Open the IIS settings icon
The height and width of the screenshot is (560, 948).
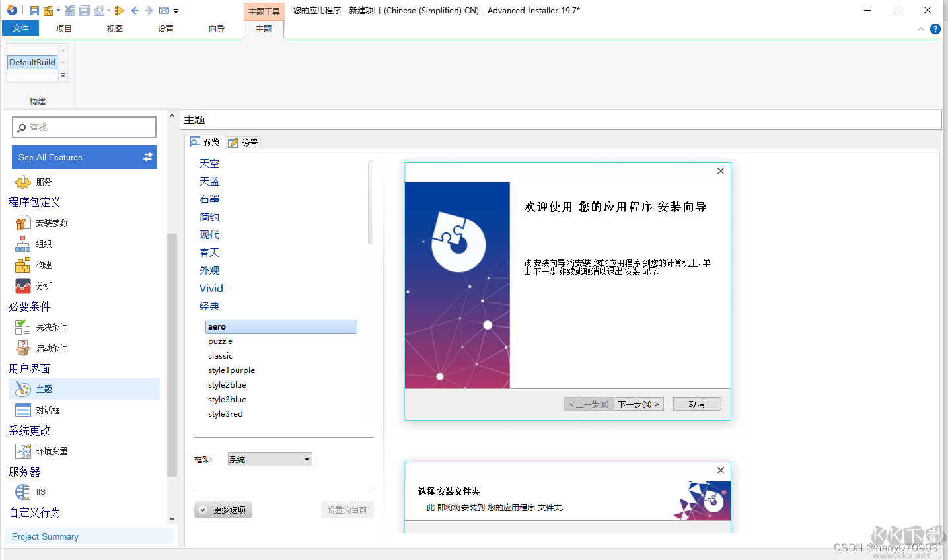tap(41, 491)
